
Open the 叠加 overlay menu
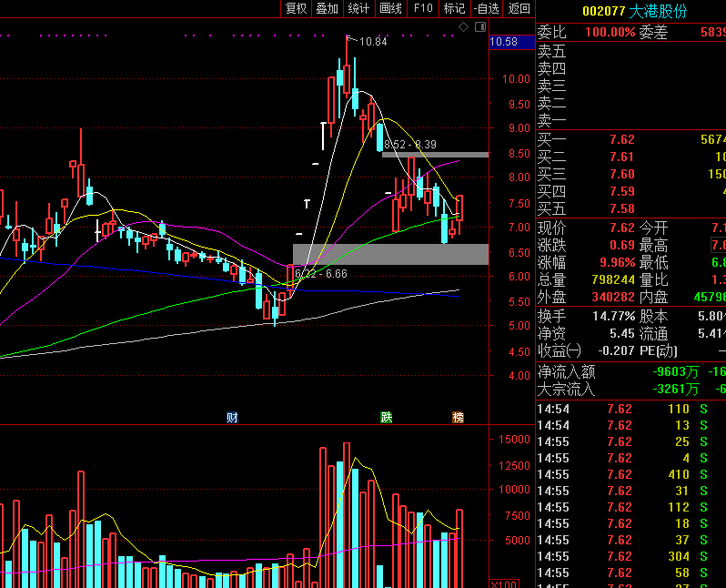[328, 9]
